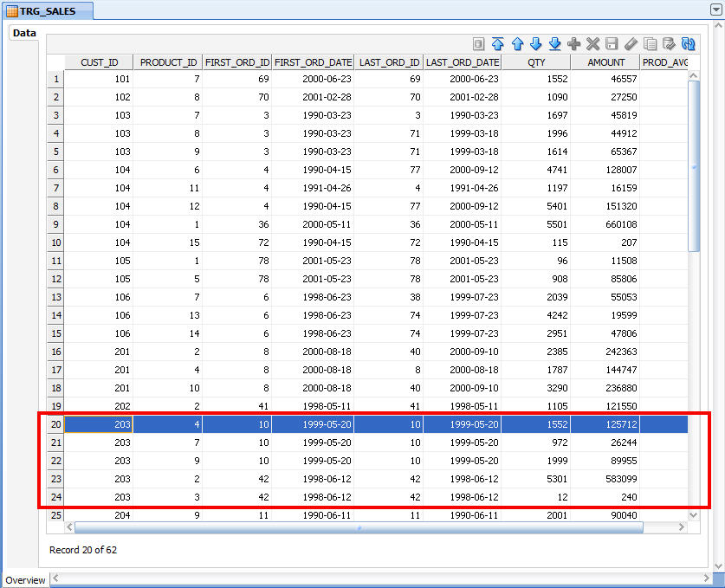Click AMOUNT cell 583099

coord(605,478)
